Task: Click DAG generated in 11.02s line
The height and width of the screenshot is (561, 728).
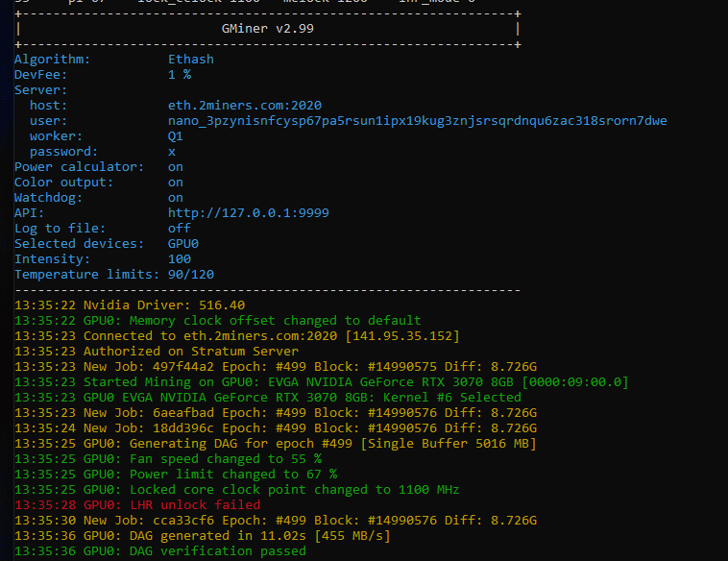Action: pos(203,535)
